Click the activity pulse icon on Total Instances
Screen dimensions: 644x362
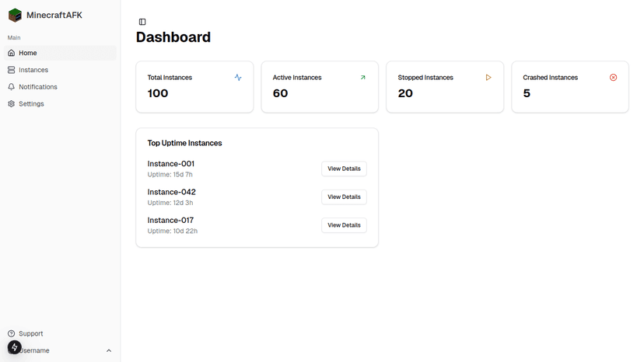(238, 78)
